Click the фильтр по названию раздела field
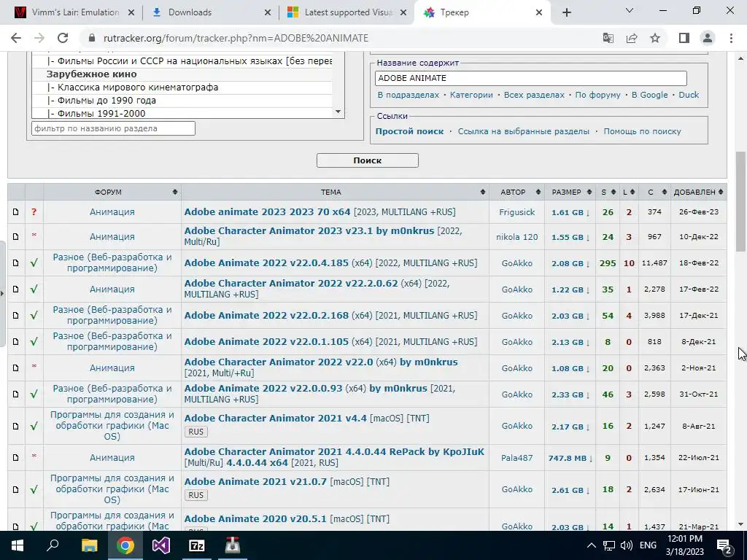The height and width of the screenshot is (560, 747). (113, 128)
